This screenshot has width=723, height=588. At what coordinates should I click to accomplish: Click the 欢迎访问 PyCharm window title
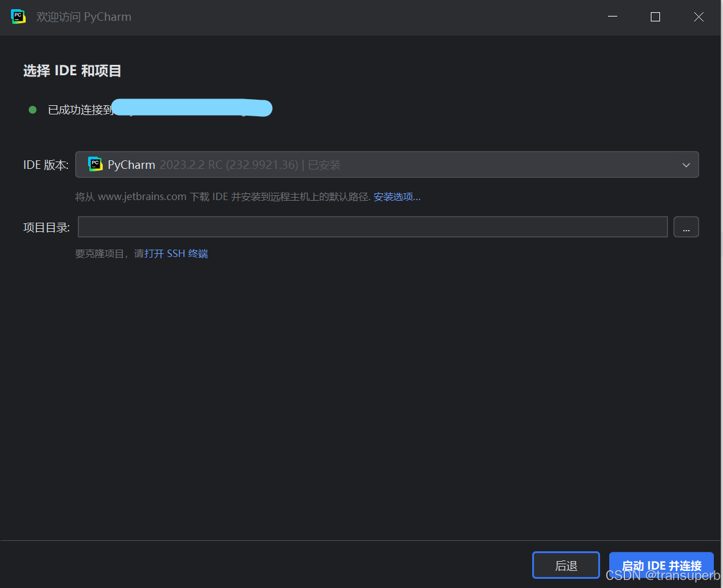pyautogui.click(x=84, y=17)
